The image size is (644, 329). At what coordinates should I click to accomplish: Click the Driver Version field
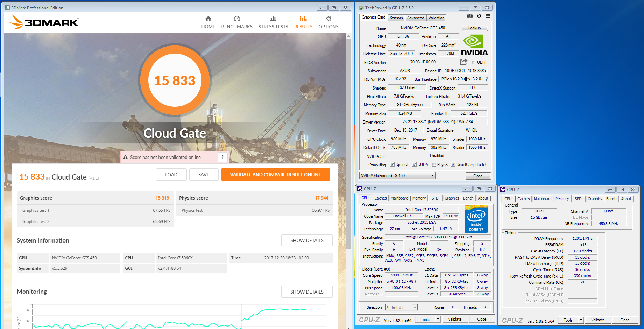pyautogui.click(x=438, y=122)
